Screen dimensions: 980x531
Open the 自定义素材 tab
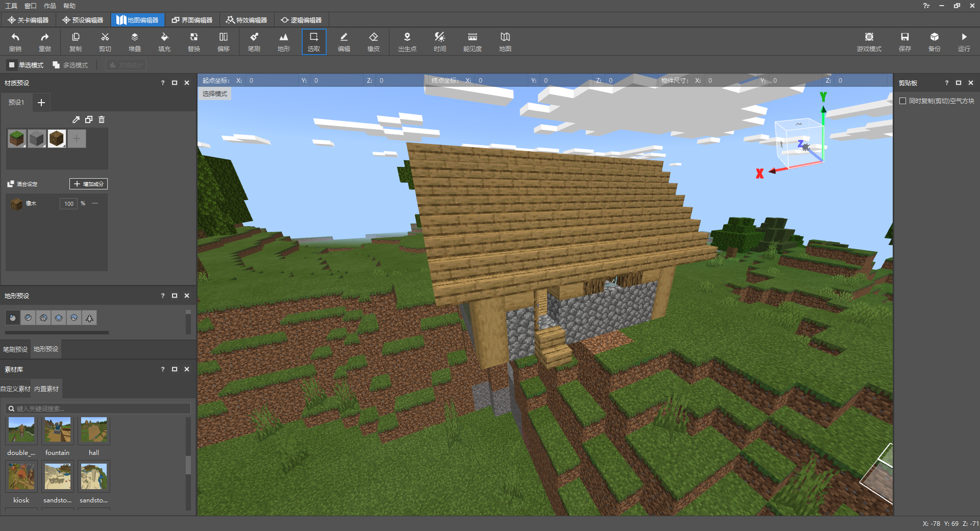(15, 389)
